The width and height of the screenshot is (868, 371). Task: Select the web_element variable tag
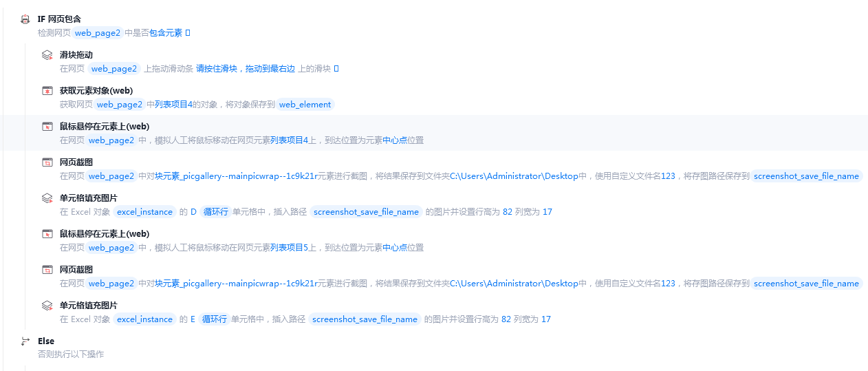(x=305, y=105)
